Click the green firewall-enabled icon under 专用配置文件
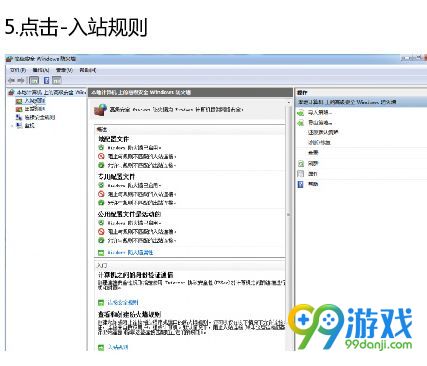This screenshot has width=427, height=366. tap(101, 185)
